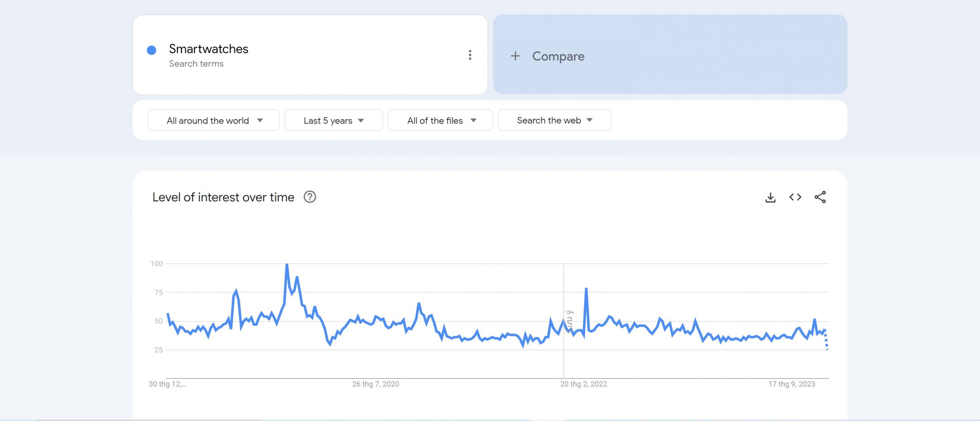Expand the All around the world dropdown
The image size is (980, 421).
click(x=213, y=121)
